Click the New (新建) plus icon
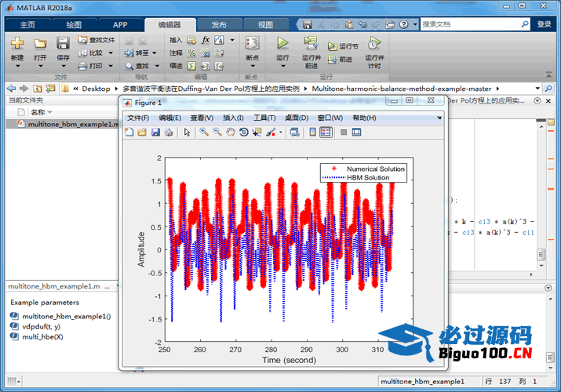 pos(16,43)
